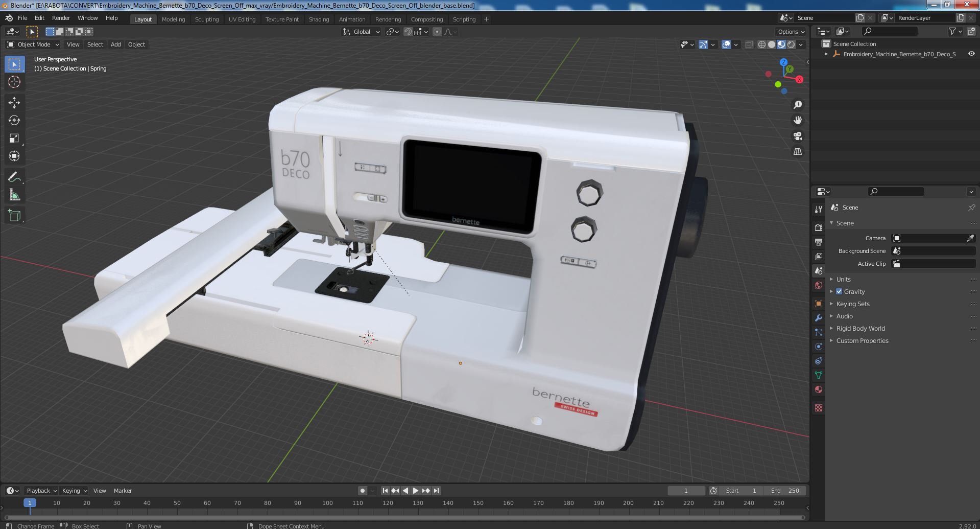Toggle show overlays button
This screenshot has height=529, width=980.
coord(726,44)
